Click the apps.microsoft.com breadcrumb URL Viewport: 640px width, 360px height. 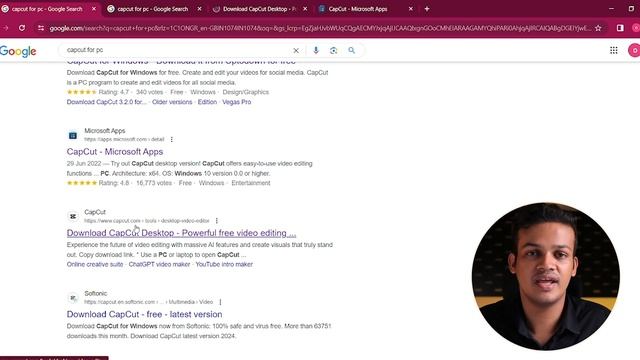(124, 140)
